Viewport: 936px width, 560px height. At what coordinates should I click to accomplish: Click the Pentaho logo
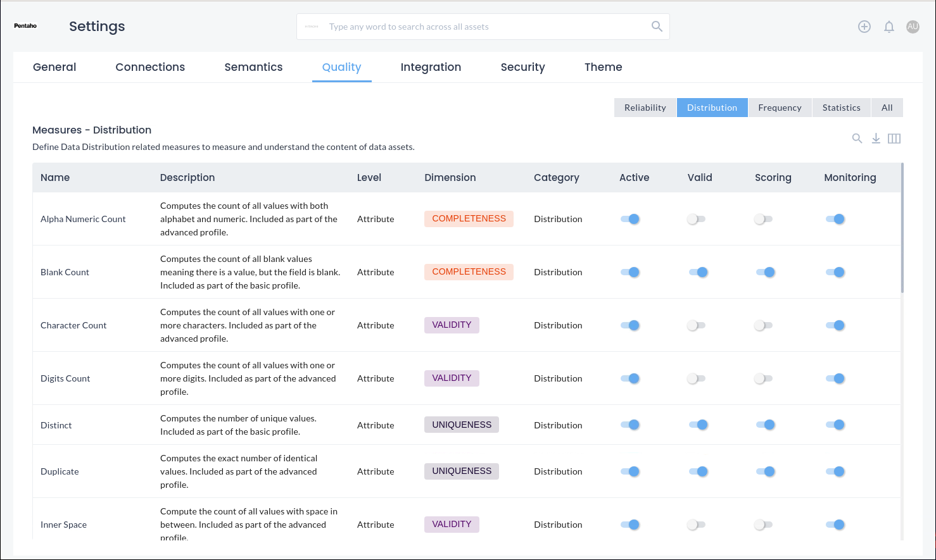pyautogui.click(x=25, y=26)
